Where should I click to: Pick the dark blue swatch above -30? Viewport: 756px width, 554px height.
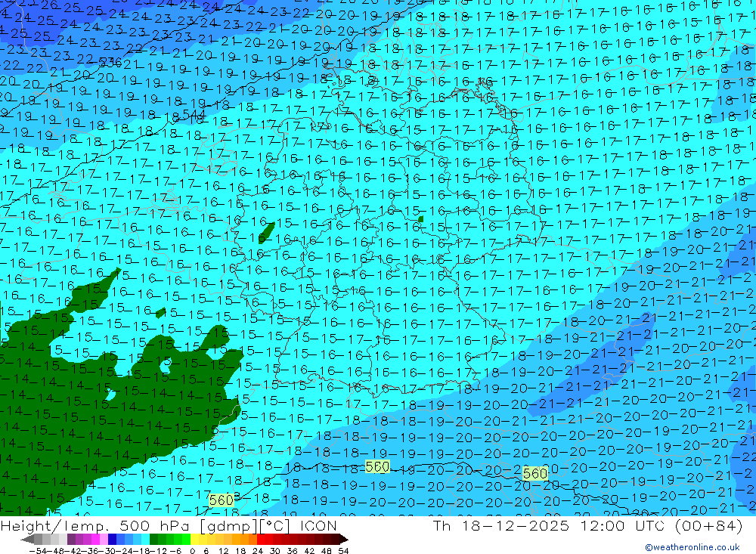click(112, 540)
